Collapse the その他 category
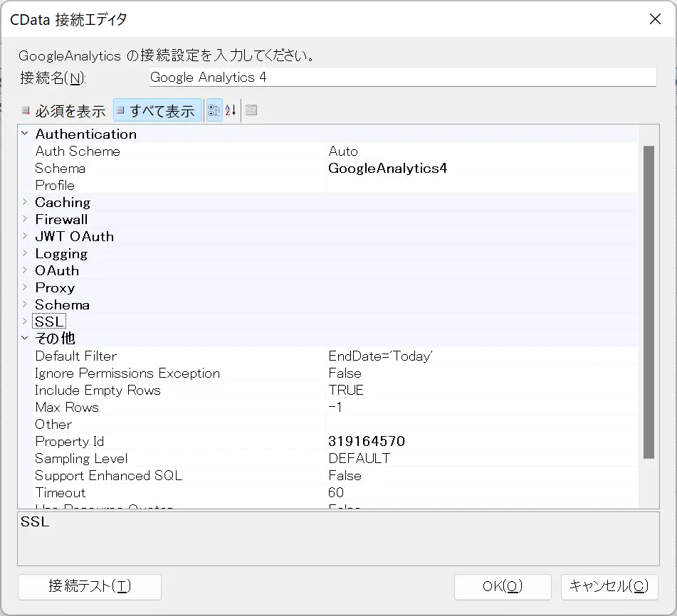Viewport: 677px width, 616px height. (25, 338)
